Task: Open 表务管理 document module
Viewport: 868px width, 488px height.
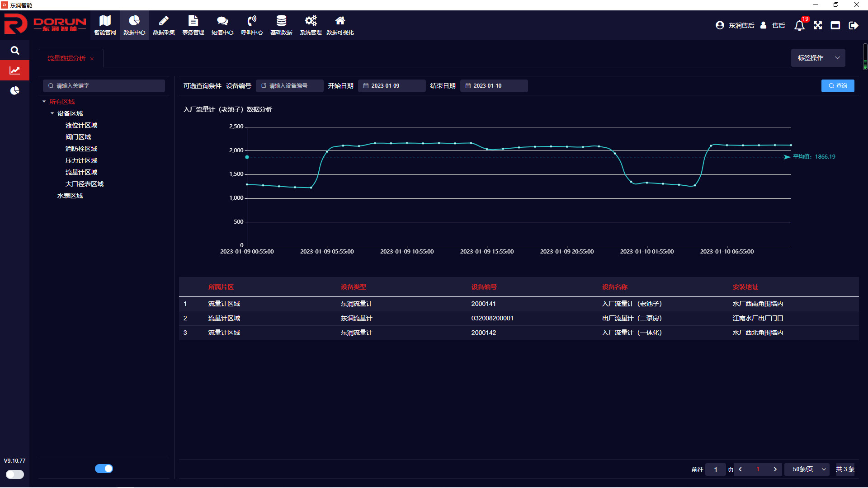Action: pos(193,25)
